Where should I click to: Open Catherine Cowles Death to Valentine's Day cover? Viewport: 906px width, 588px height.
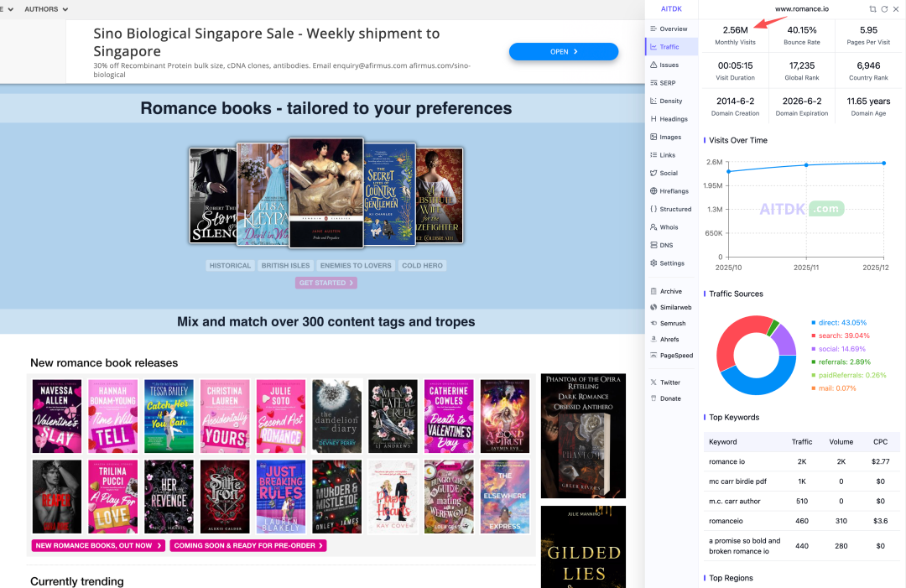coord(449,416)
